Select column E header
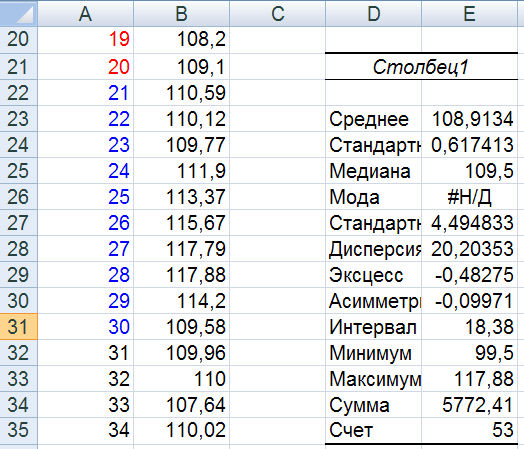The width and height of the screenshot is (524, 449). pyautogui.click(x=470, y=13)
